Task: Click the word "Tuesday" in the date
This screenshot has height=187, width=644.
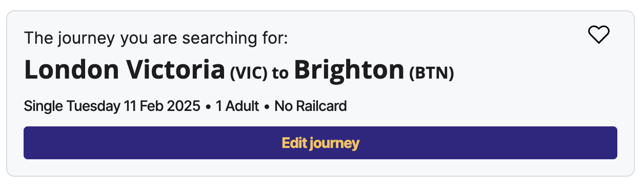Action: pos(94,107)
